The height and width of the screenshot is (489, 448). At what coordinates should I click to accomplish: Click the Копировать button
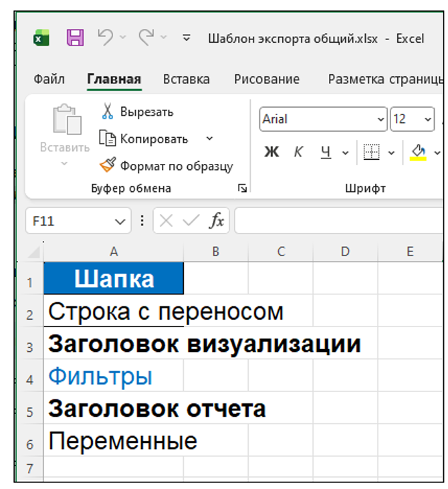(144, 138)
